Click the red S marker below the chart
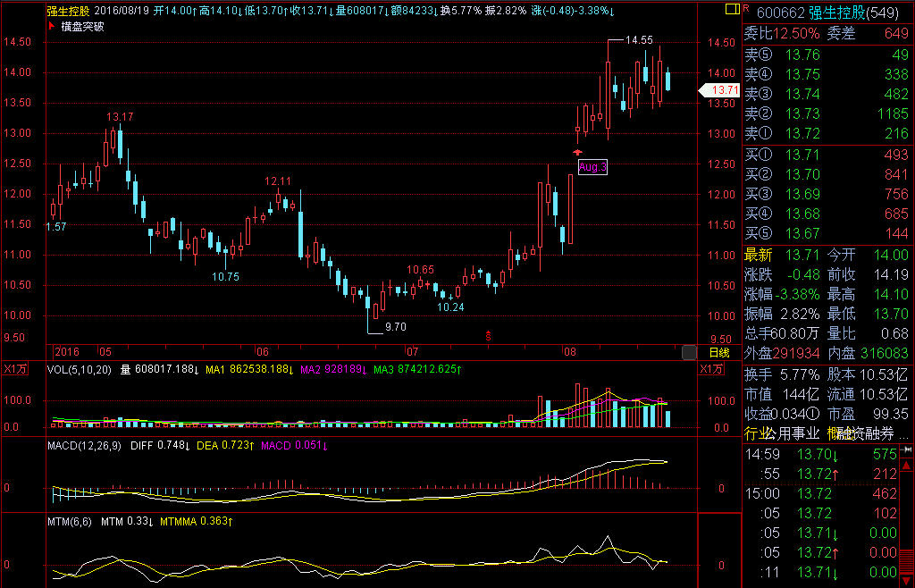 (489, 336)
